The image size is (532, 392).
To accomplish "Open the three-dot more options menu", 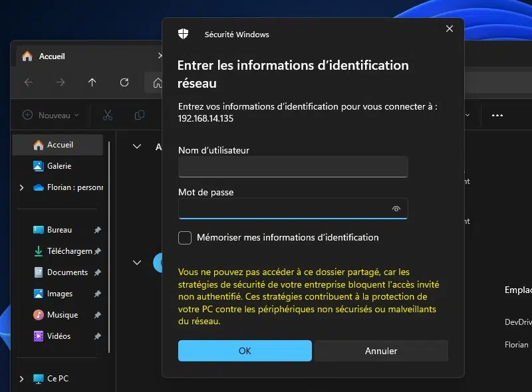I will [497, 115].
